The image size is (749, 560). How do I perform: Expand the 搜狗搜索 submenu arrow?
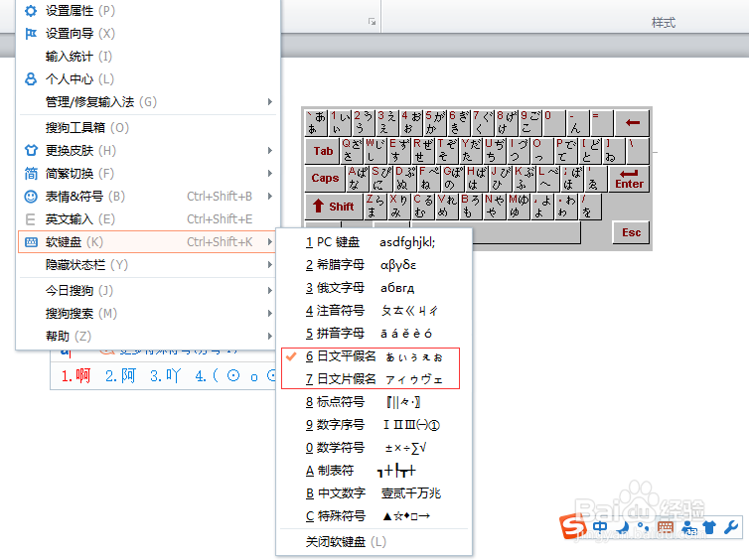(270, 313)
